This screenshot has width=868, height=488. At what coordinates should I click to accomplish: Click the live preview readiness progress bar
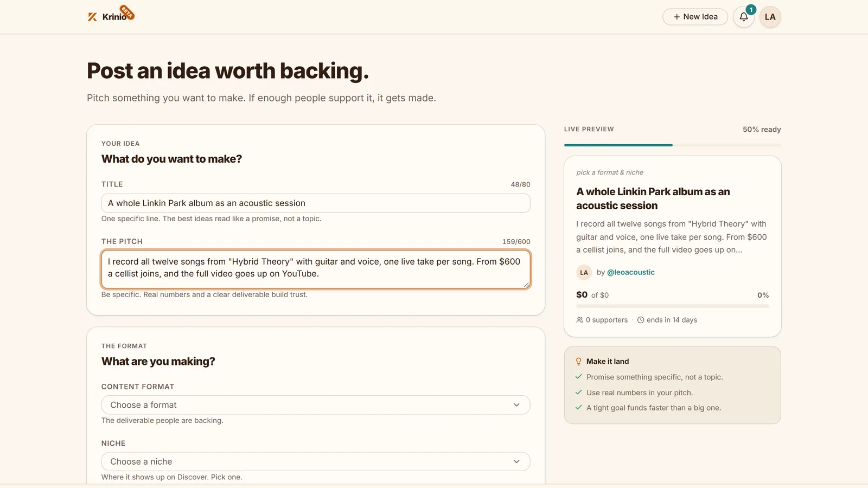coord(673,145)
